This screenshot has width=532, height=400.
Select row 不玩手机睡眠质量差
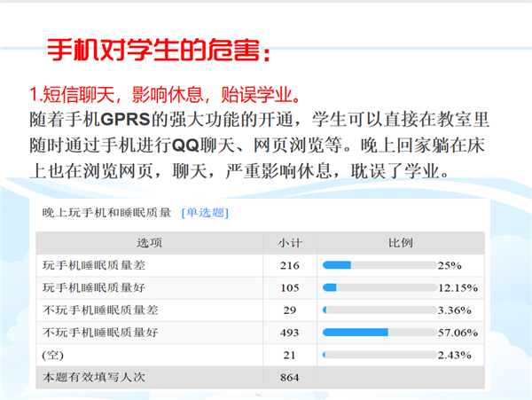coord(260,310)
